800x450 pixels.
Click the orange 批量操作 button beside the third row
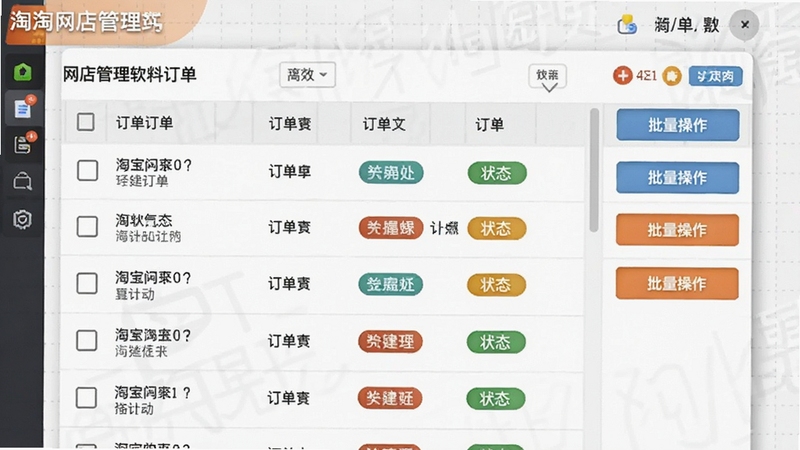[x=677, y=283]
